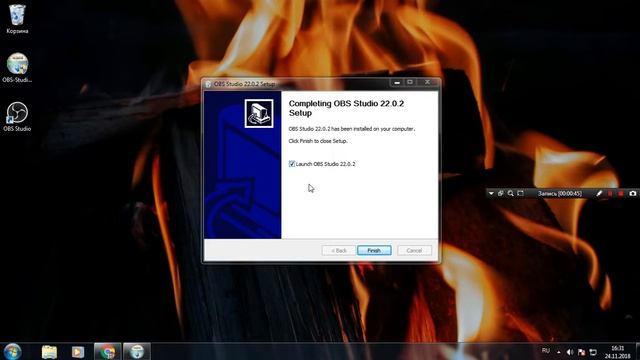Select the OBS-Studio installer desktop icon
640x360 pixels.
17,67
